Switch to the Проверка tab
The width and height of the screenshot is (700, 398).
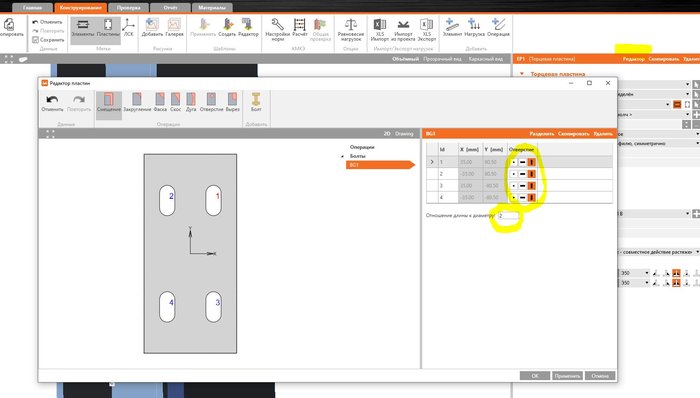click(129, 8)
